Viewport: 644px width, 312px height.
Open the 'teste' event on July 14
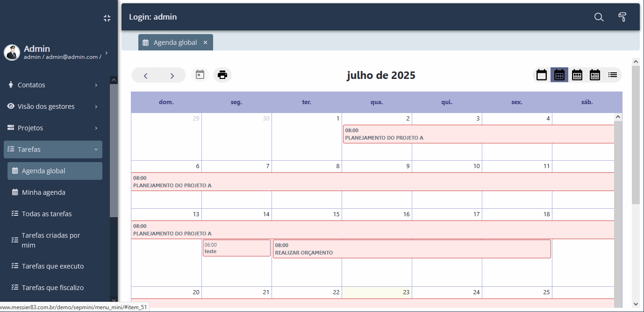pos(236,248)
